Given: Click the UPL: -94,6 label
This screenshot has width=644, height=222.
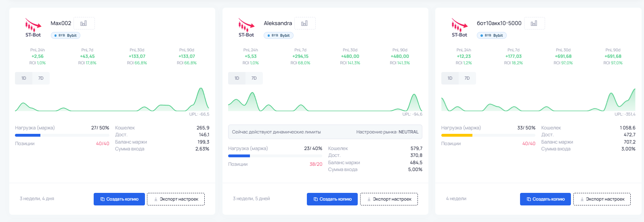Looking at the screenshot, I should pos(412,114).
